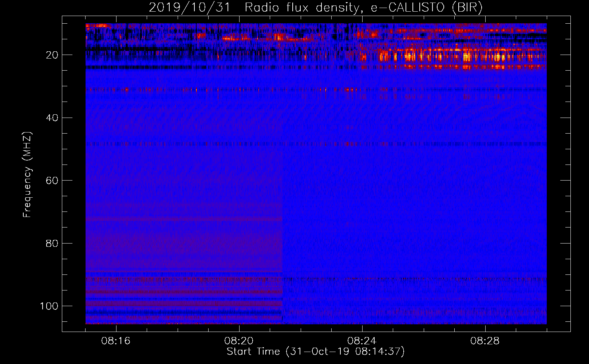This screenshot has height=364, width=589.
Task: Click the '80' frequency tick label
Action: (x=52, y=243)
